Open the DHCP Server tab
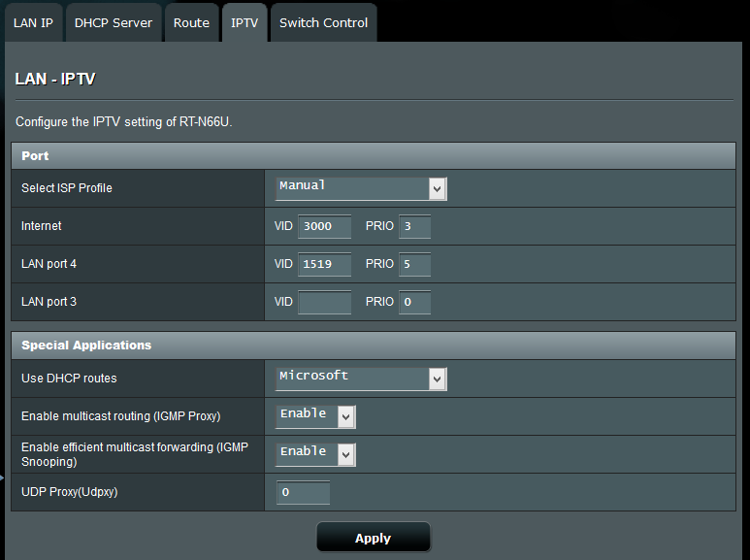This screenshot has height=560, width=750. coord(114,22)
